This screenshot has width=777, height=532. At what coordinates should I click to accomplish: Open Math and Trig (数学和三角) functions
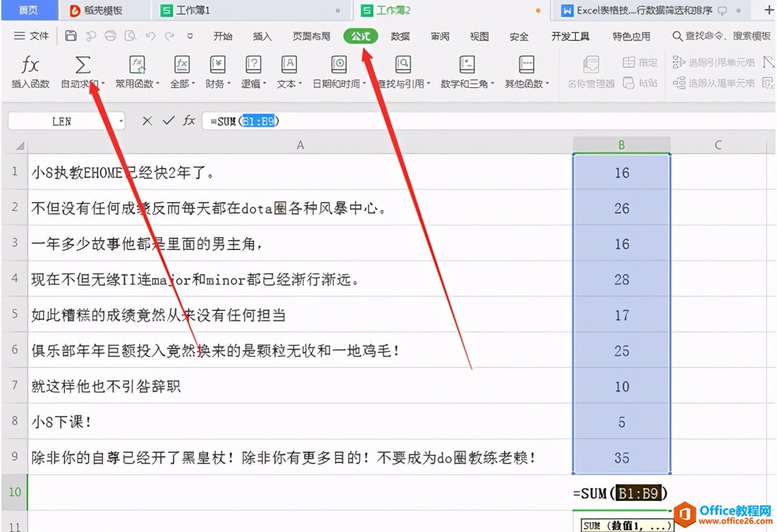pos(467,65)
